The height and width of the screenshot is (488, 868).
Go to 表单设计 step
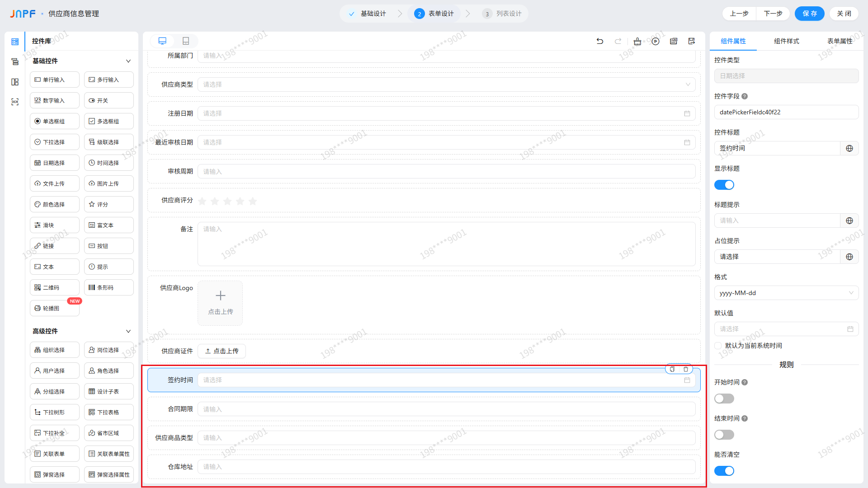tap(434, 14)
